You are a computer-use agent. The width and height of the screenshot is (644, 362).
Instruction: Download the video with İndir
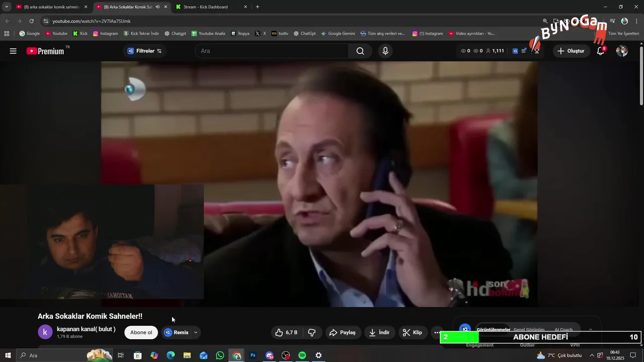(379, 332)
